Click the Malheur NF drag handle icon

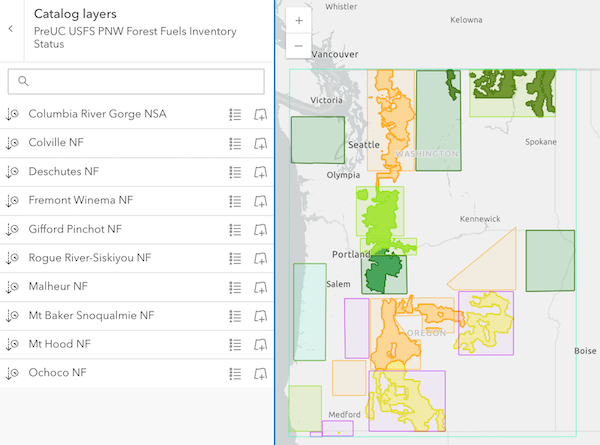[x=13, y=287]
